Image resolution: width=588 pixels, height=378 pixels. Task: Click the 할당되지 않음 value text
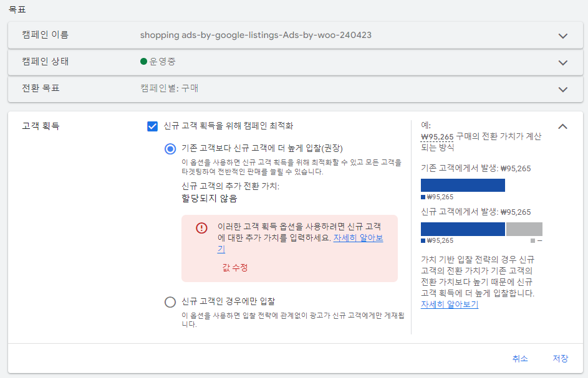tap(210, 199)
